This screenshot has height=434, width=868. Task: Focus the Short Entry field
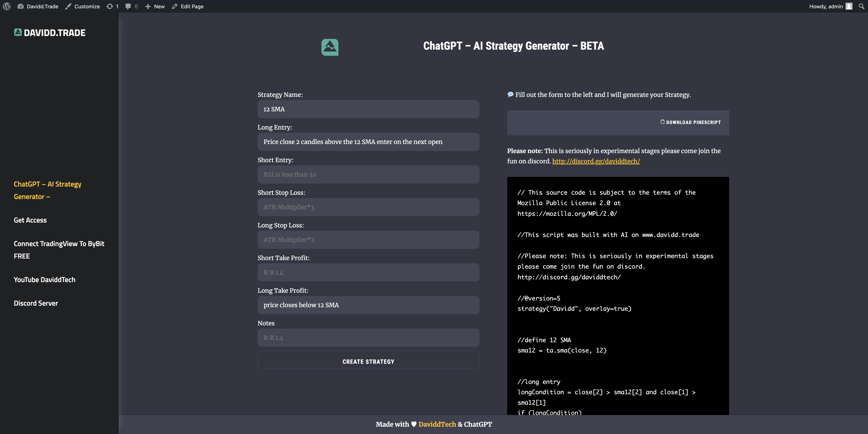tap(368, 174)
